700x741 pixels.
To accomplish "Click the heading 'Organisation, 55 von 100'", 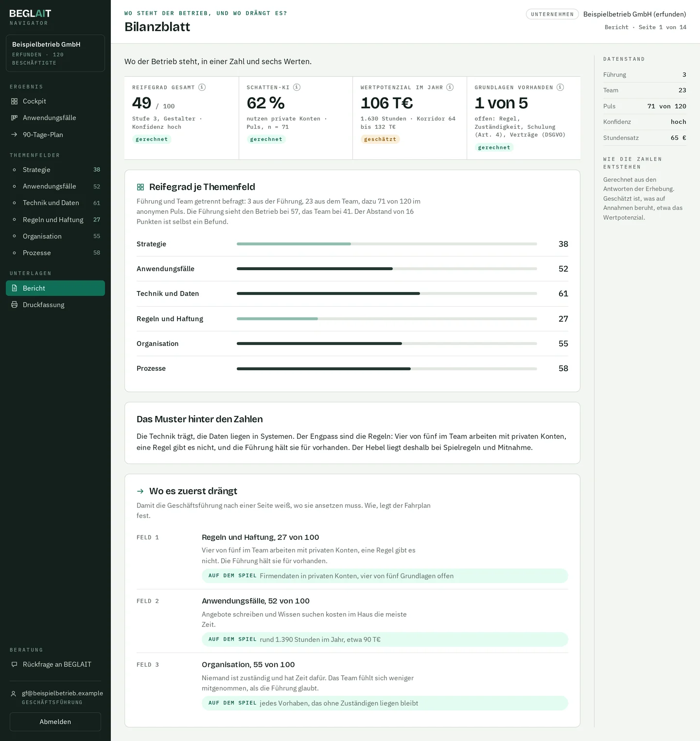I will tap(248, 665).
